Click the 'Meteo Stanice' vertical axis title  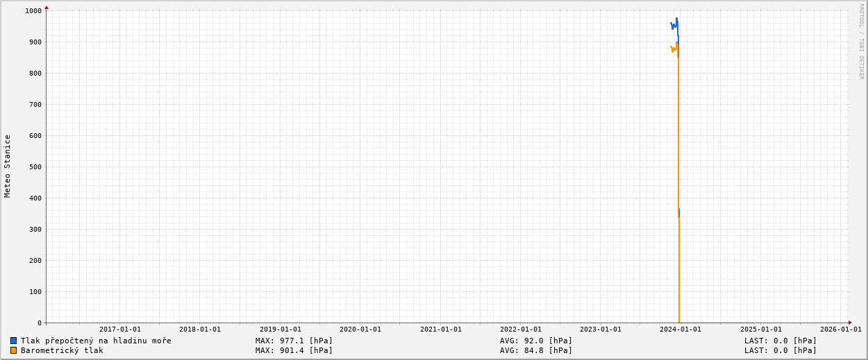point(8,166)
